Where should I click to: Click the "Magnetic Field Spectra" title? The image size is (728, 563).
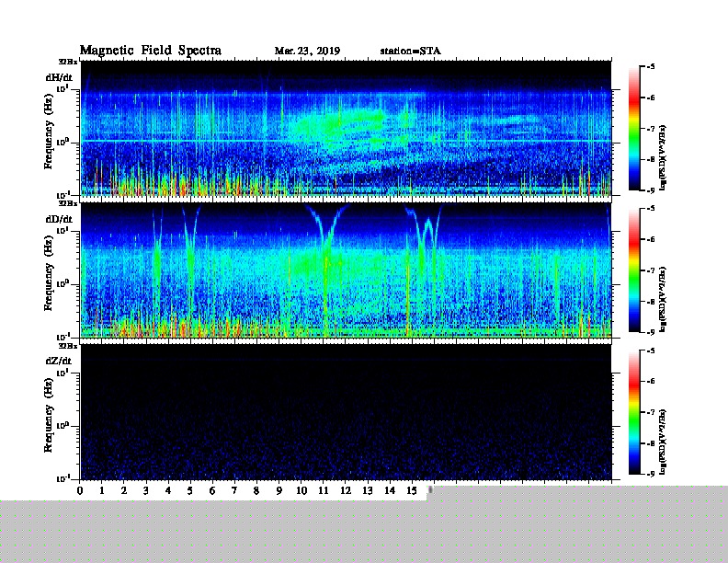point(151,51)
